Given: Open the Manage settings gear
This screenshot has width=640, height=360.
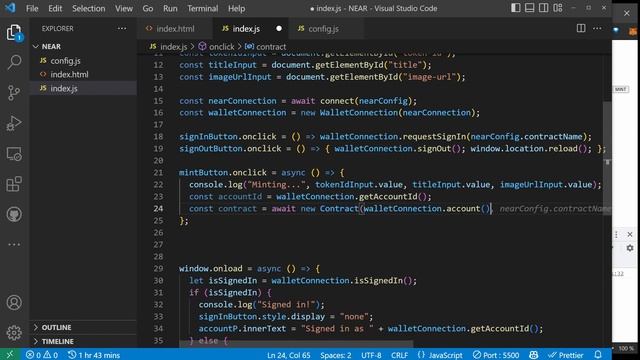Looking at the screenshot, I should pos(14,333).
